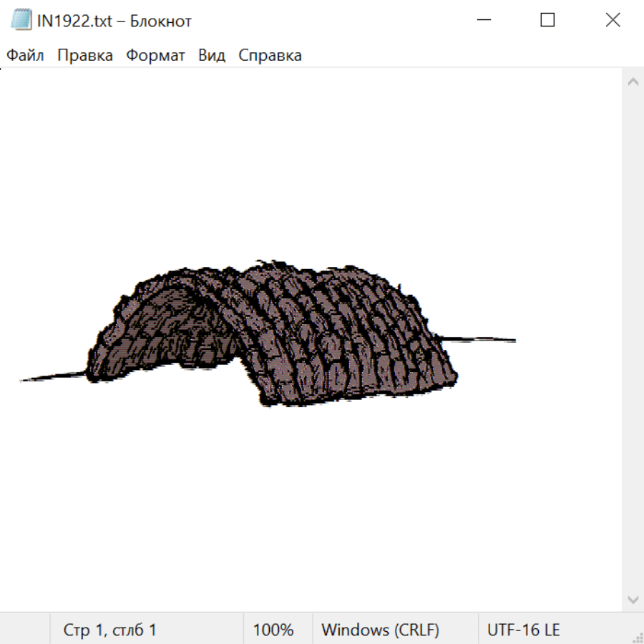Image resolution: width=644 pixels, height=644 pixels.
Task: Maximize the Блокнот window
Action: coord(547,20)
